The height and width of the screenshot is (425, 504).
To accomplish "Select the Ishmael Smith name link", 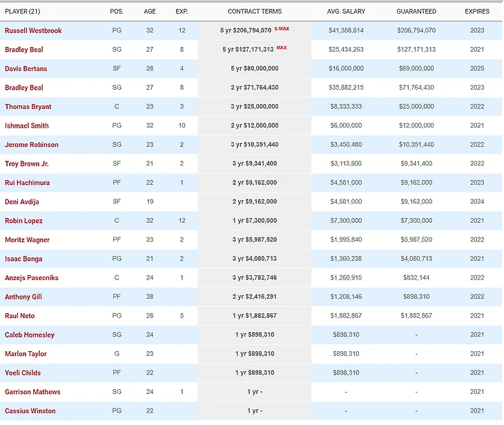I will pos(27,126).
